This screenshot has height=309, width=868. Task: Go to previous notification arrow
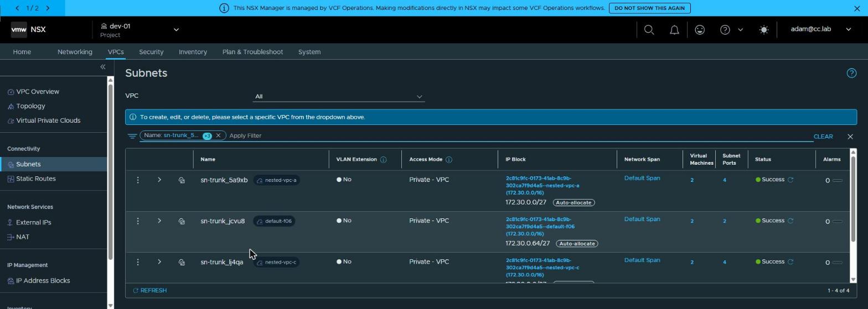18,8
